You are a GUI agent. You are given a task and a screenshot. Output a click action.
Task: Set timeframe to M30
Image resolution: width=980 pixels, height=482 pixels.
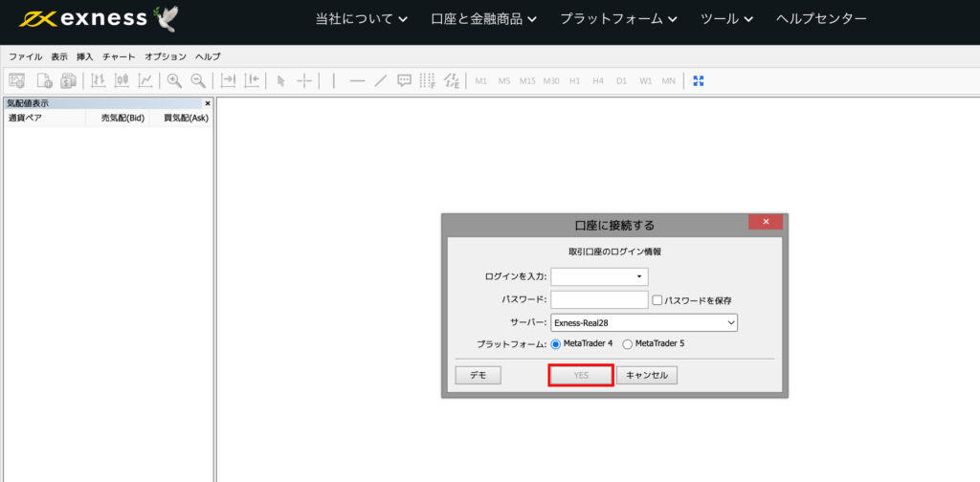551,81
